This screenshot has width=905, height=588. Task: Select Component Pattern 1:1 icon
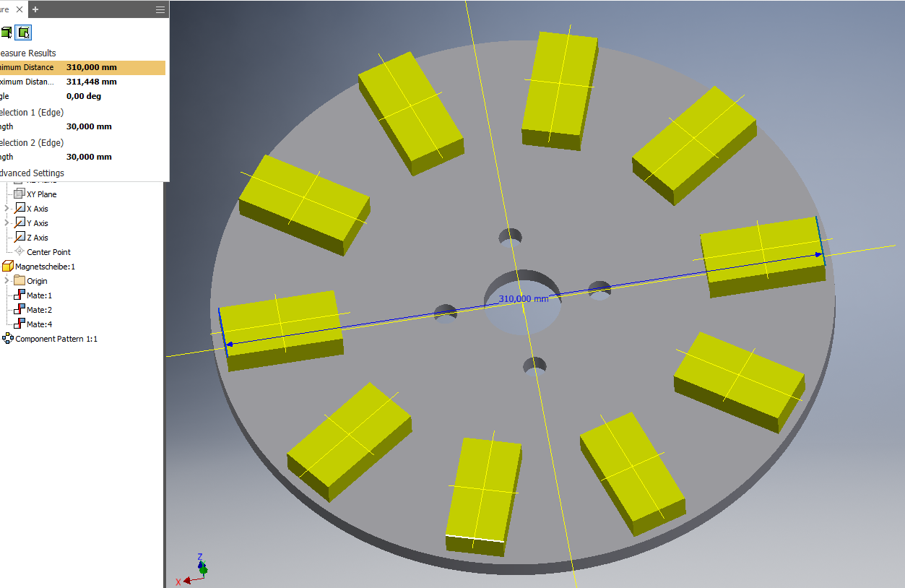point(8,339)
